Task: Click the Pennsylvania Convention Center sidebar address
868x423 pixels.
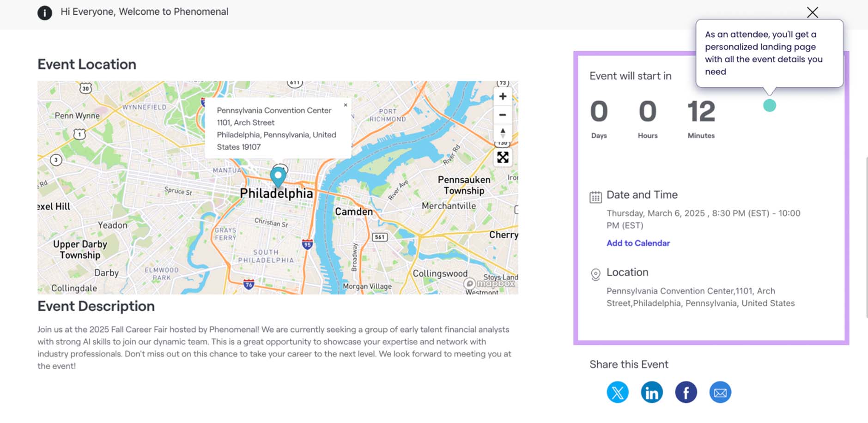Action: (x=700, y=297)
